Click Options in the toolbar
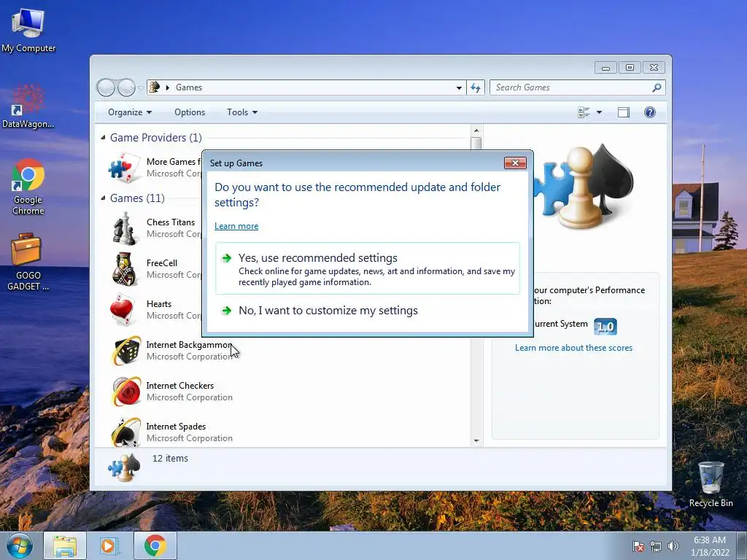 pyautogui.click(x=190, y=112)
